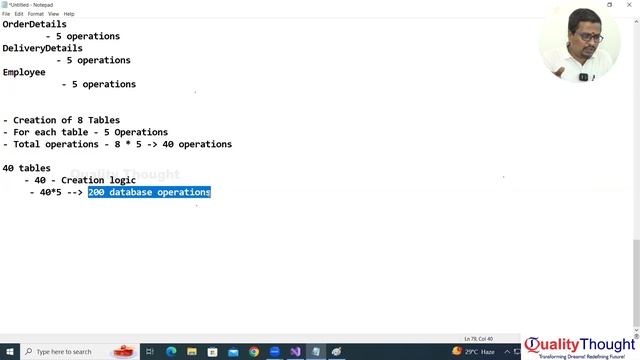Click the scrollbar up arrow
The width and height of the screenshot is (640, 360).
[x=636, y=21]
